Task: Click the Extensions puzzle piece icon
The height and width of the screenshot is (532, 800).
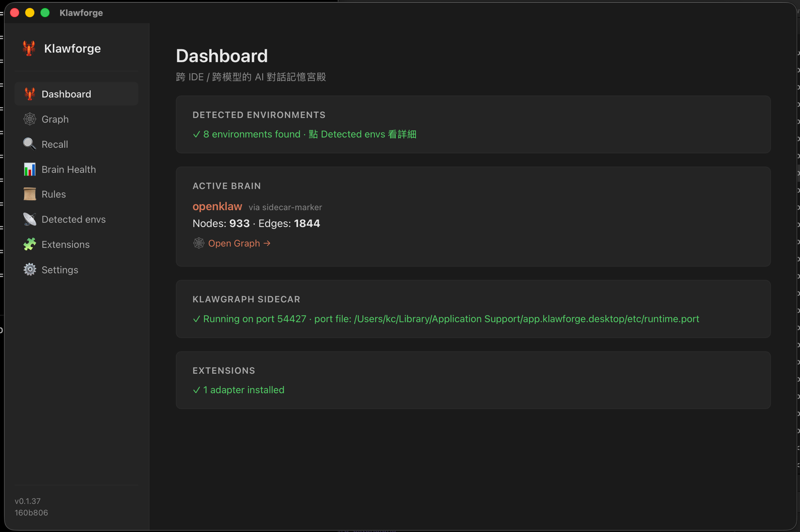Action: point(30,244)
